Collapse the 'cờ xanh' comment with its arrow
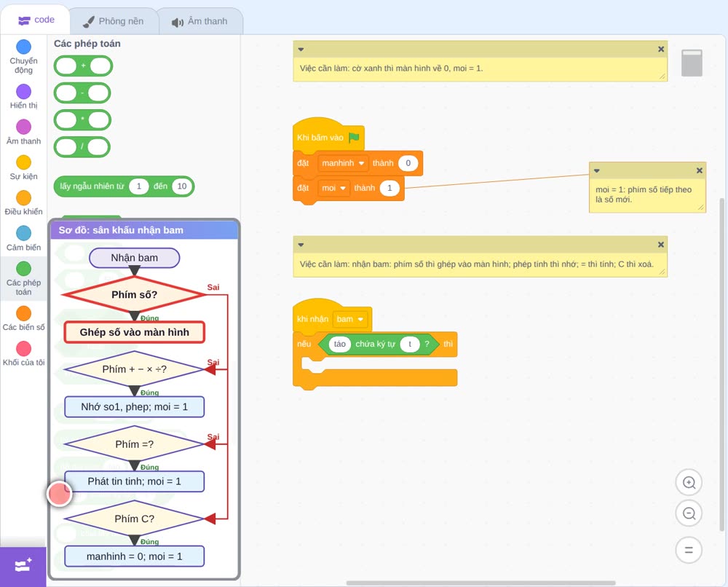Image resolution: width=728 pixels, height=587 pixels. (301, 50)
